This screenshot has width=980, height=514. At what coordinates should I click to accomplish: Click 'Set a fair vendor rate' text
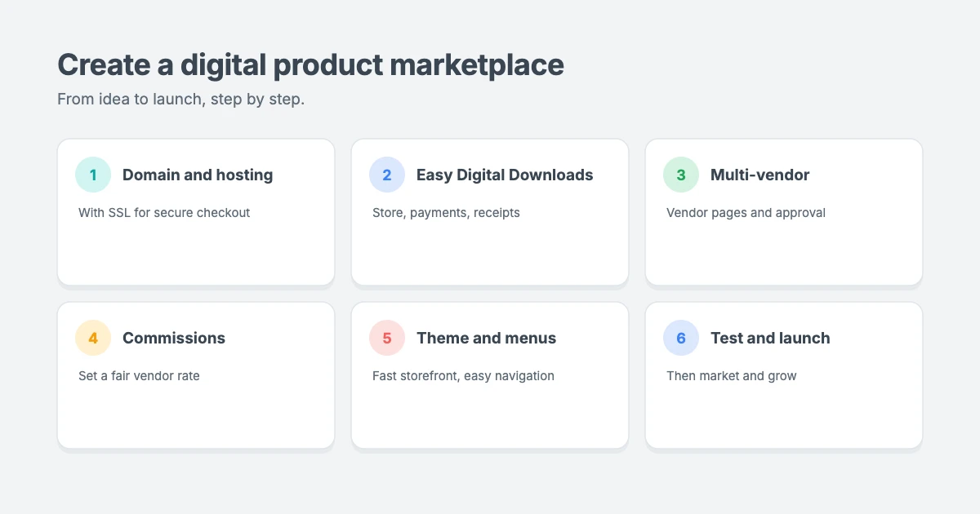pos(139,376)
